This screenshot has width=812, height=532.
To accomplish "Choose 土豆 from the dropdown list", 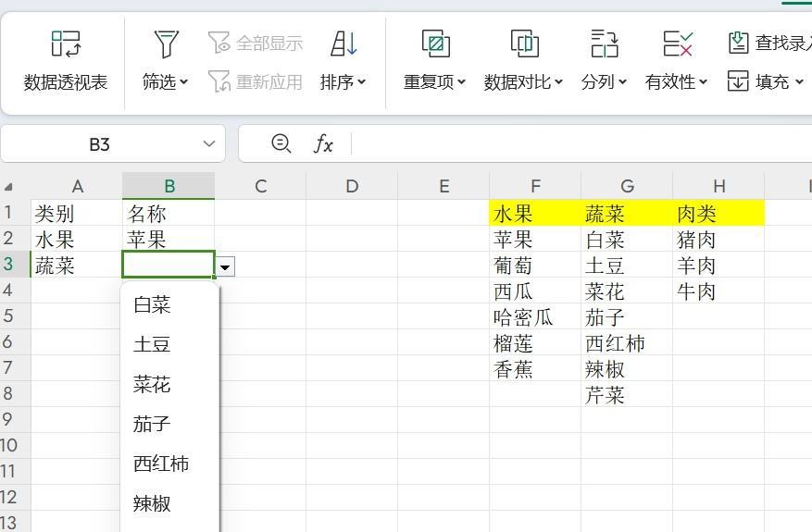I will point(169,344).
